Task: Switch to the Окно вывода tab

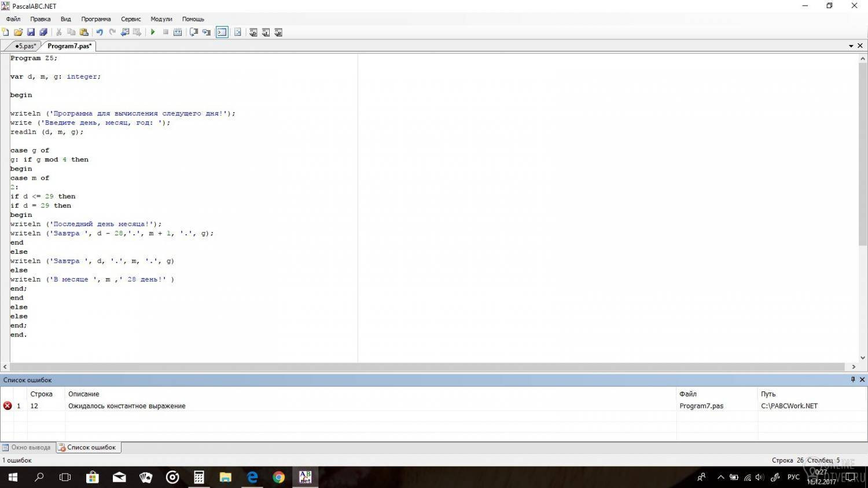Action: point(27,448)
